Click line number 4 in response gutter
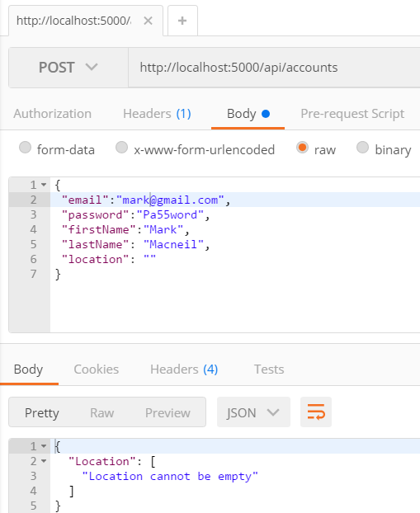420x513 pixels. pos(33,491)
